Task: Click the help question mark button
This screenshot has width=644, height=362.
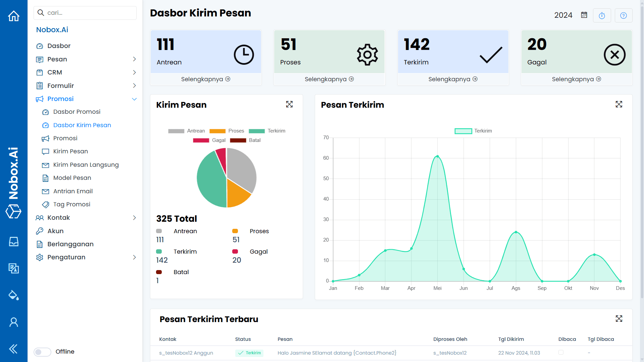Action: pyautogui.click(x=623, y=15)
